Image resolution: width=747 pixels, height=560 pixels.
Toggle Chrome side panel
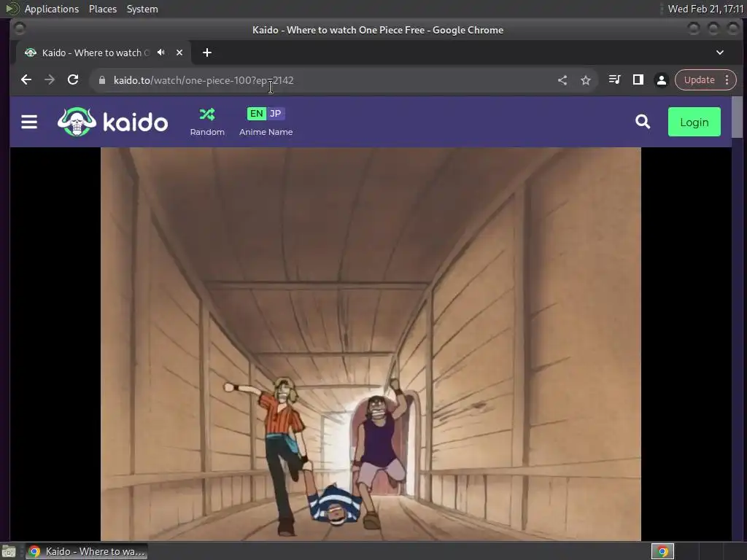[638, 80]
